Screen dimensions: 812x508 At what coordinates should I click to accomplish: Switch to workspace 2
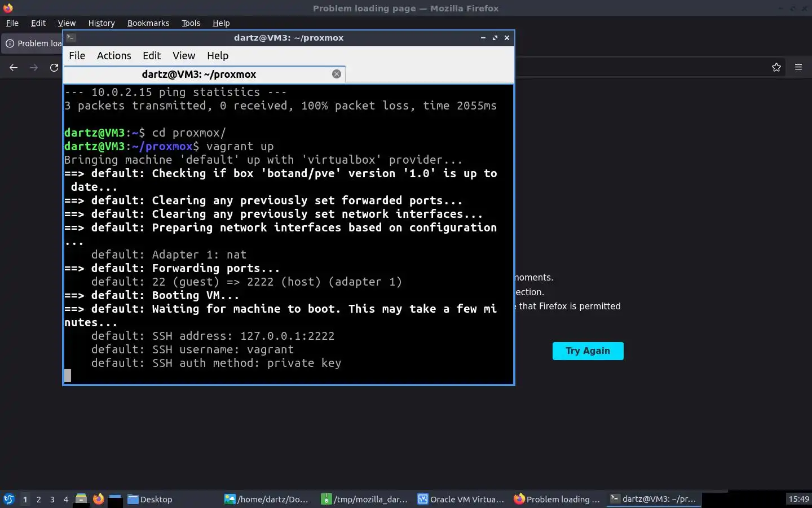pyautogui.click(x=38, y=499)
